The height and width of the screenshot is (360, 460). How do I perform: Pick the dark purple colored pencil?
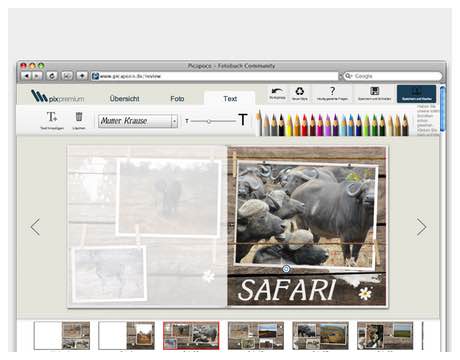336,125
